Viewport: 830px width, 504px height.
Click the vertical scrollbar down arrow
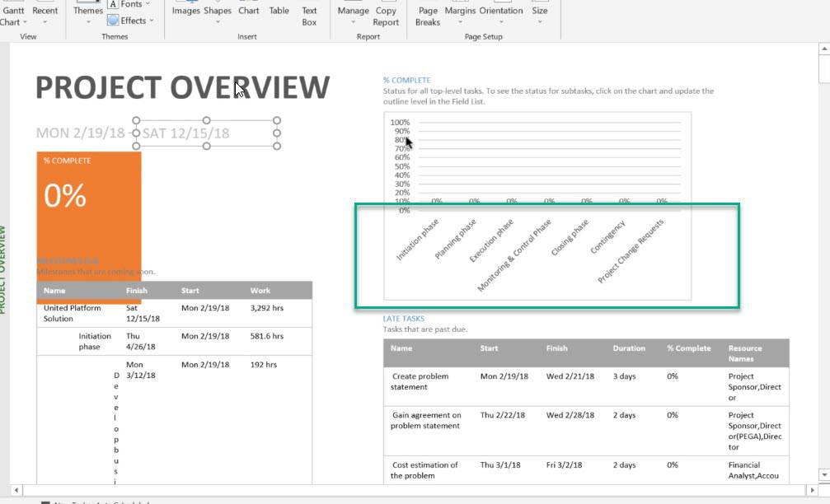[x=824, y=474]
